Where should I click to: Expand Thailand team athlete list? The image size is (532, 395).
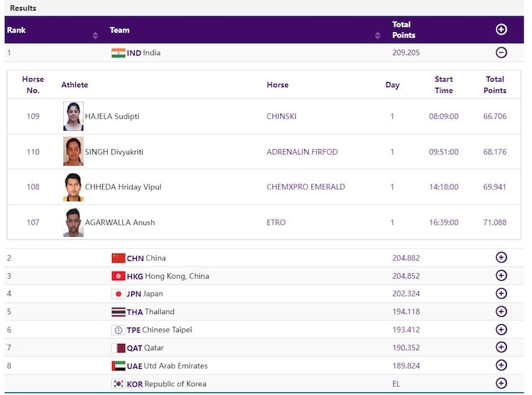(x=501, y=311)
